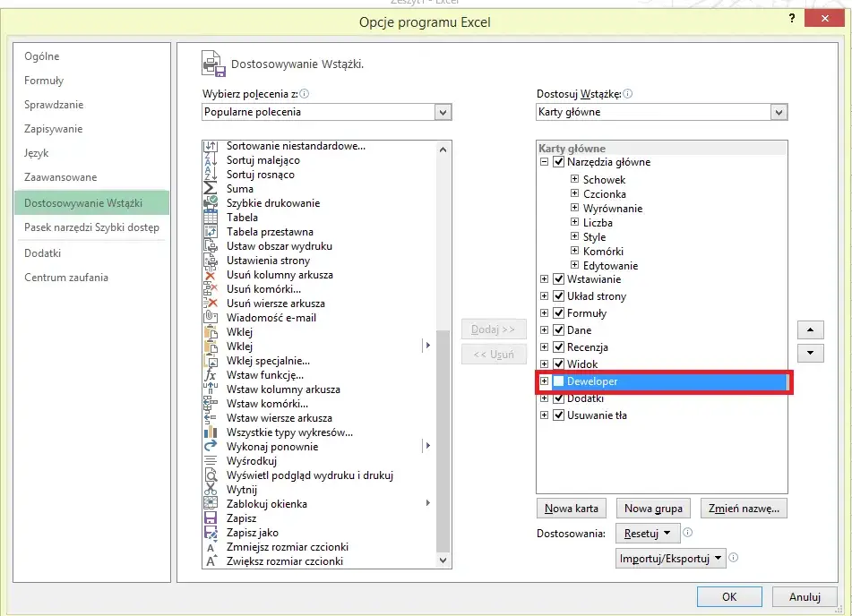Click the Wytnij scissors icon

(x=211, y=490)
